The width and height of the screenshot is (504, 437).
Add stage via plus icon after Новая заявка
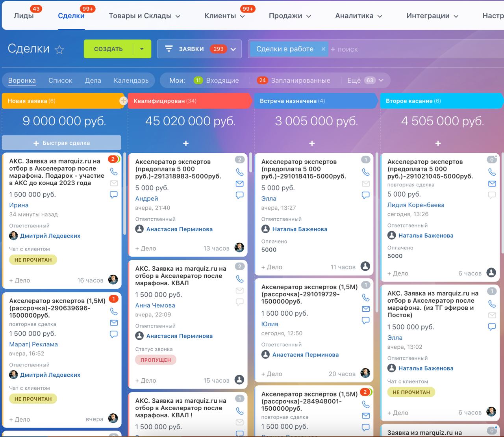(123, 101)
